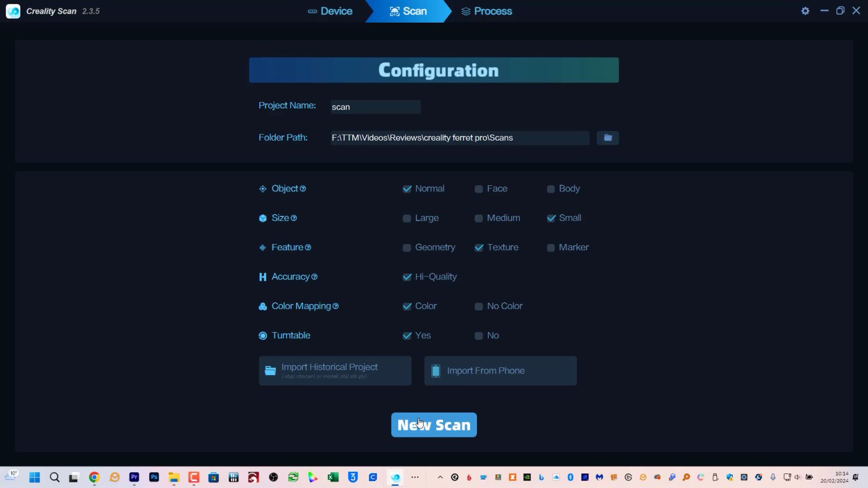
Task: Enable Geometry feature mode
Action: pyautogui.click(x=407, y=247)
